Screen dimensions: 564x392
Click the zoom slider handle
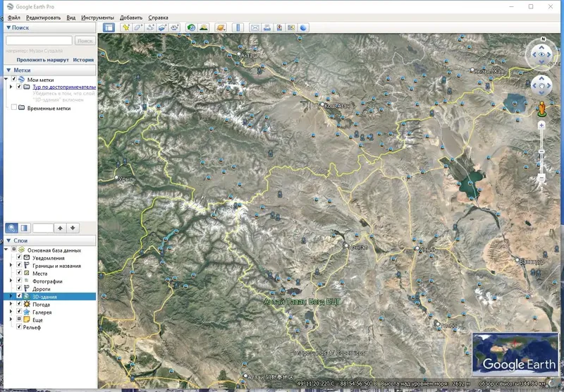[541, 152]
